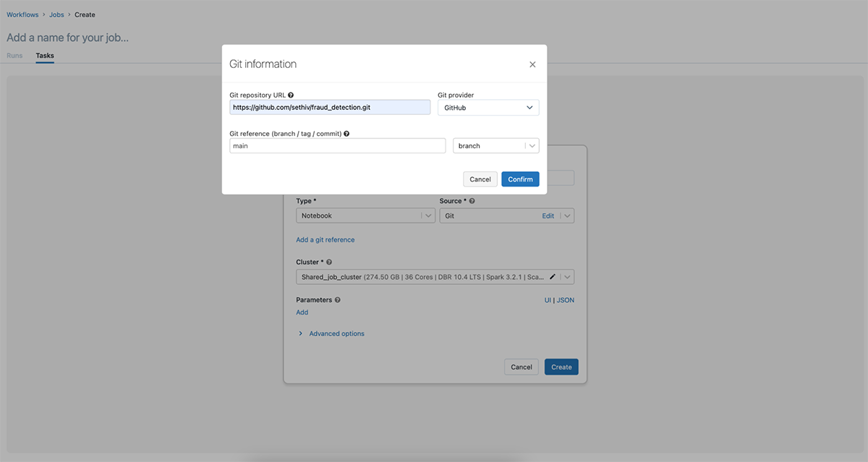Select the Tasks tab
Viewport: 868px width, 462px height.
click(45, 56)
